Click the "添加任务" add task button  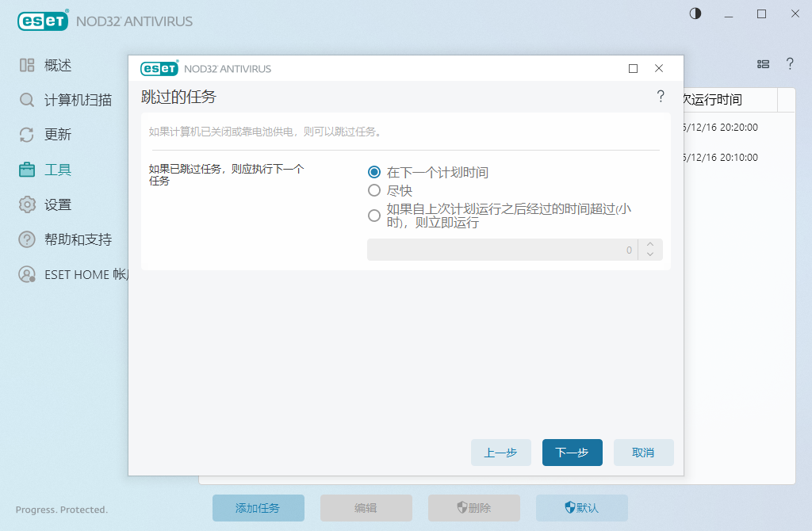[258, 508]
